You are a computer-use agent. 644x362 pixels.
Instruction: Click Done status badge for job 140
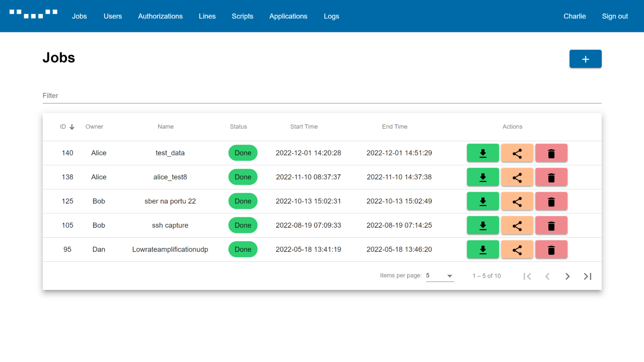tap(243, 153)
